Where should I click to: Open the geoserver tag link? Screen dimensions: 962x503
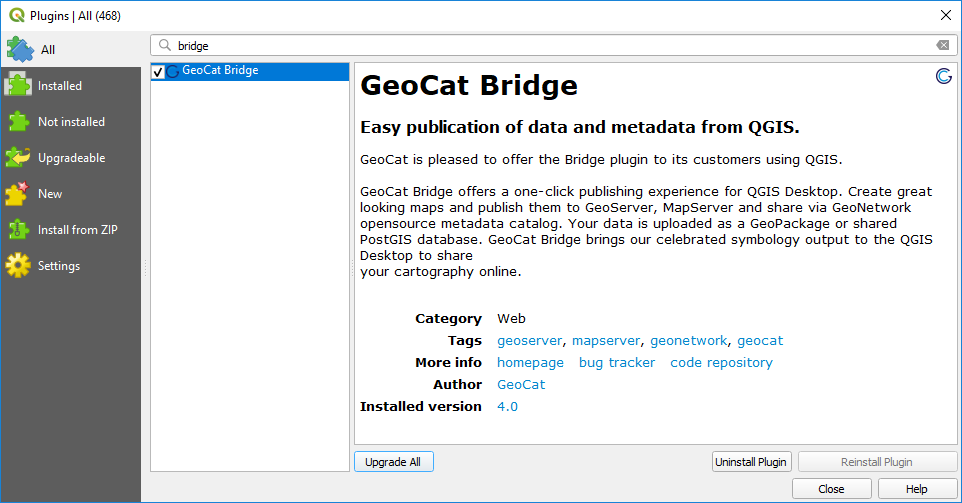(x=529, y=341)
